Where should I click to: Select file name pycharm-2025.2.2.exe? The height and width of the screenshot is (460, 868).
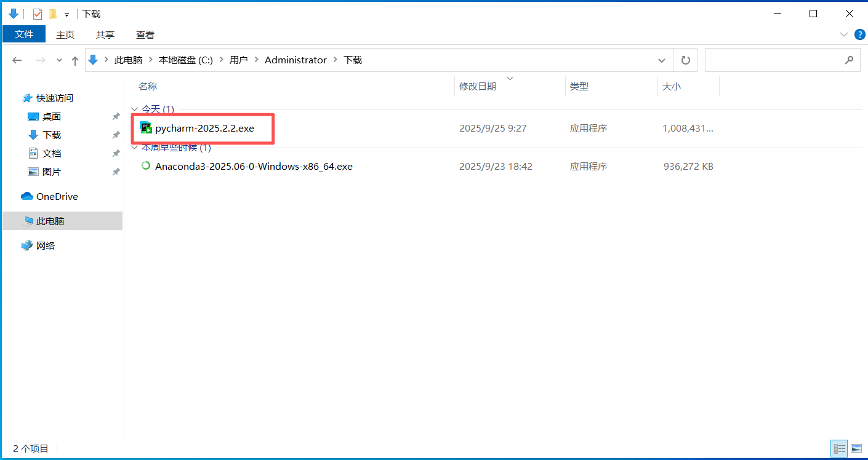pyautogui.click(x=204, y=129)
